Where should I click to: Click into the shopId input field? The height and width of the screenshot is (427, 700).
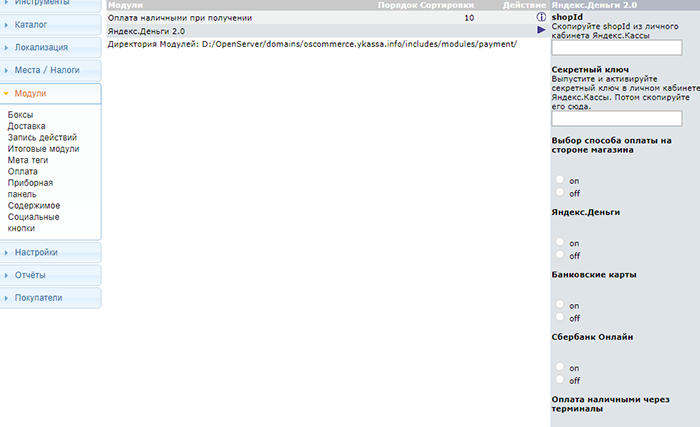617,47
